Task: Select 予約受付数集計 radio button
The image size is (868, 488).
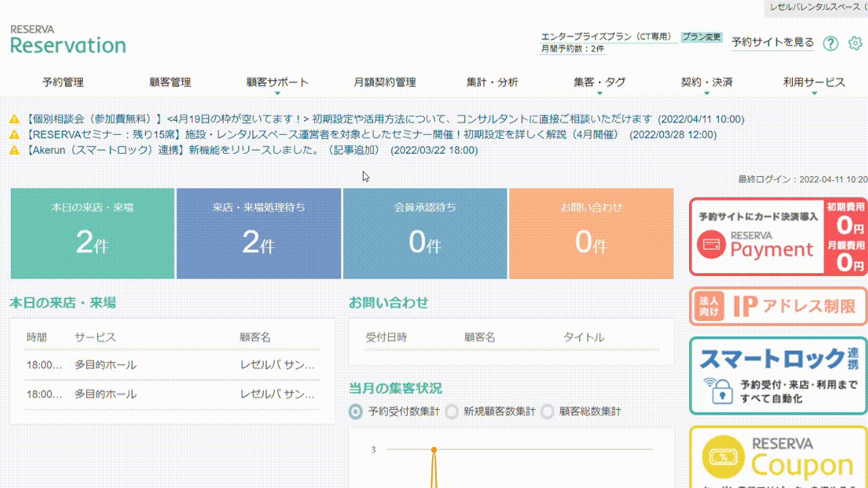Action: coord(355,411)
